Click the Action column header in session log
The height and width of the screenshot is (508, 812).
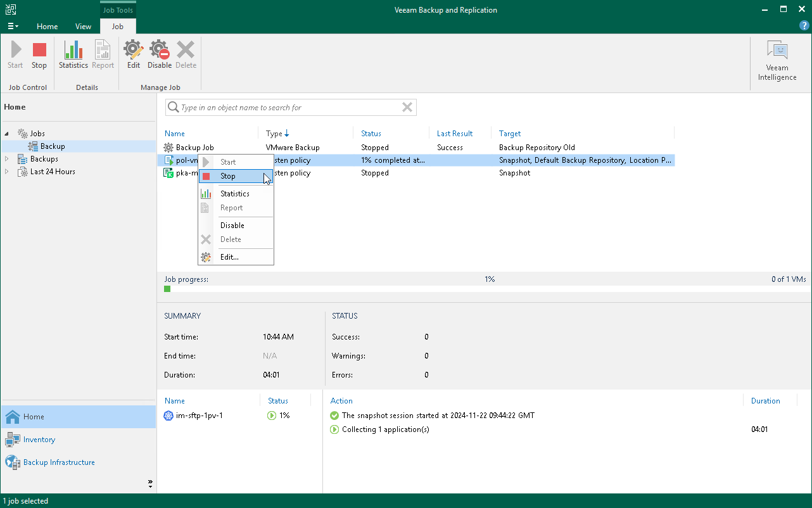tap(341, 401)
